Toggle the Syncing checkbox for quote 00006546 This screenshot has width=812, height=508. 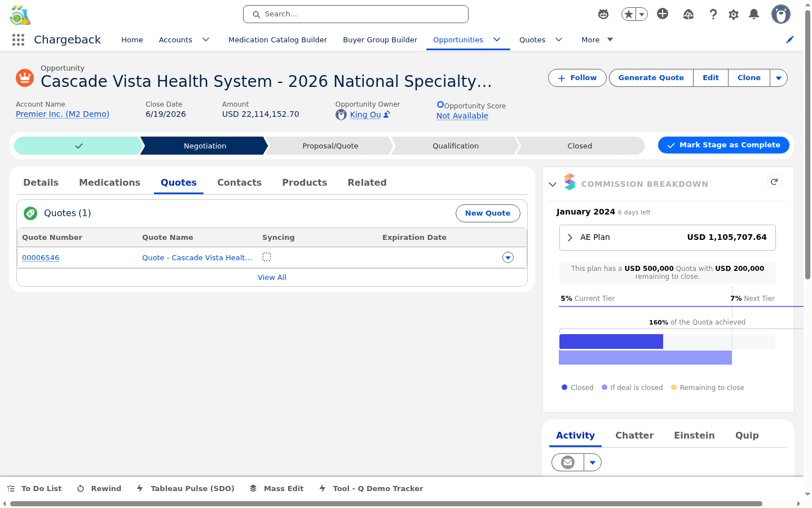(267, 257)
